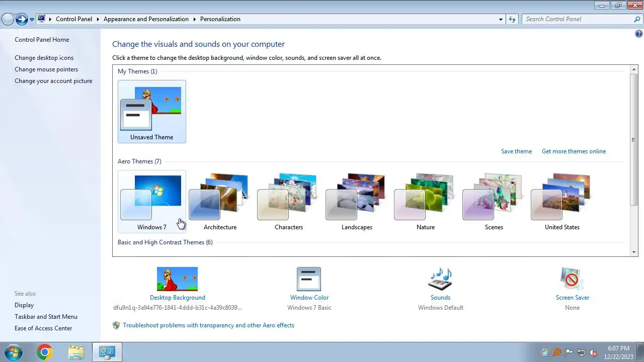Apply the Architecture theme
644x362 pixels.
pyautogui.click(x=220, y=202)
